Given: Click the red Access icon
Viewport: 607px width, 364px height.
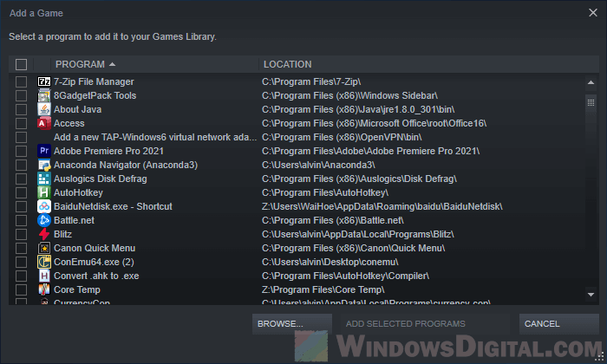Looking at the screenshot, I should (x=44, y=123).
